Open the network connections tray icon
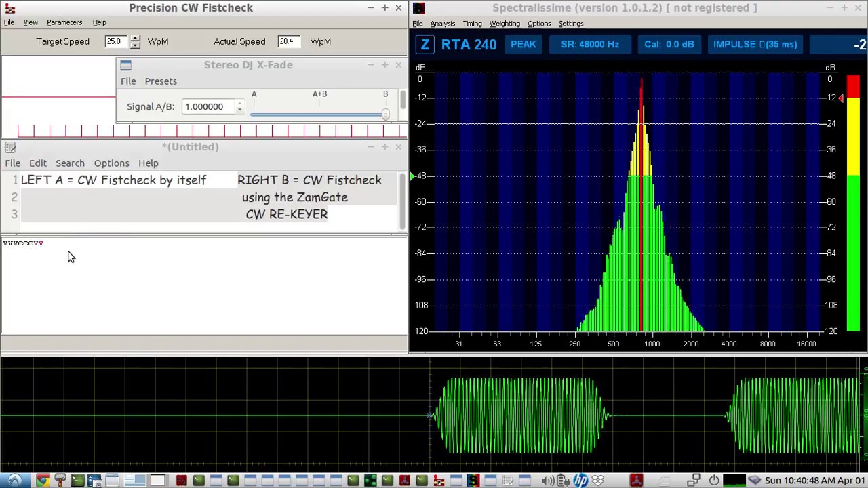 (x=693, y=481)
